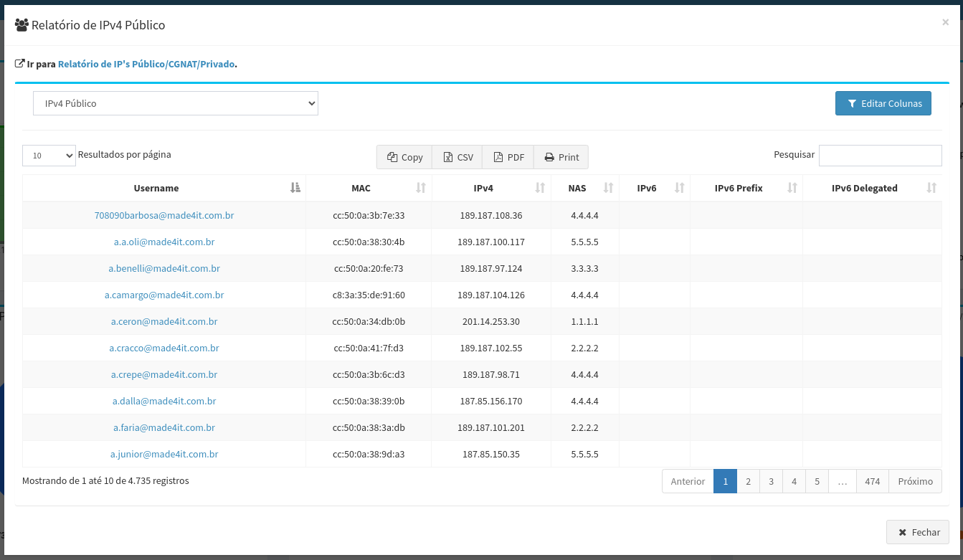Go to pagination page 4
This screenshot has height=560, width=963.
point(794,481)
